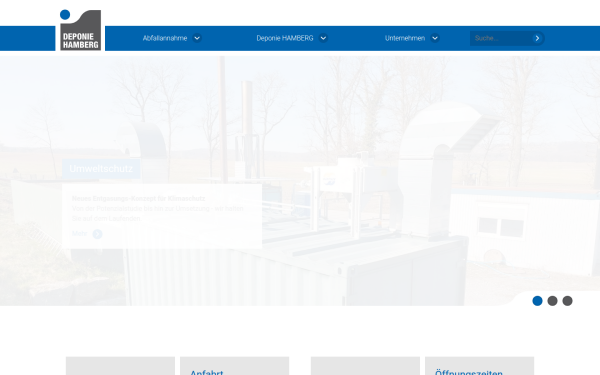Click the Mehr arrow circle icon
Viewport: 600px width, 375px height.
(97, 234)
